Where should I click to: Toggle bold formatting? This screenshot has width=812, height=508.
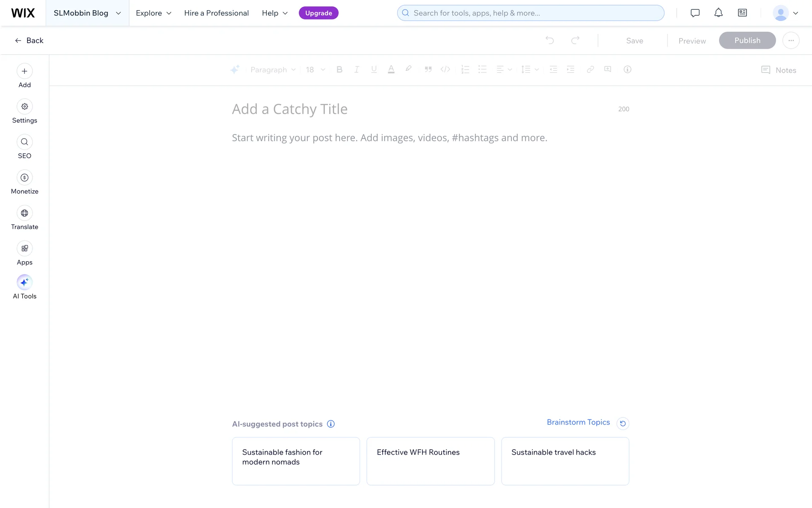(339, 69)
